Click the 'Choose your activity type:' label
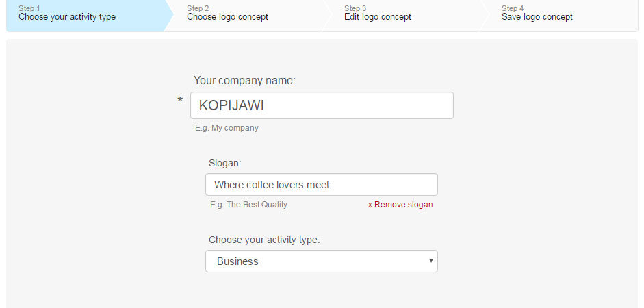 point(264,240)
